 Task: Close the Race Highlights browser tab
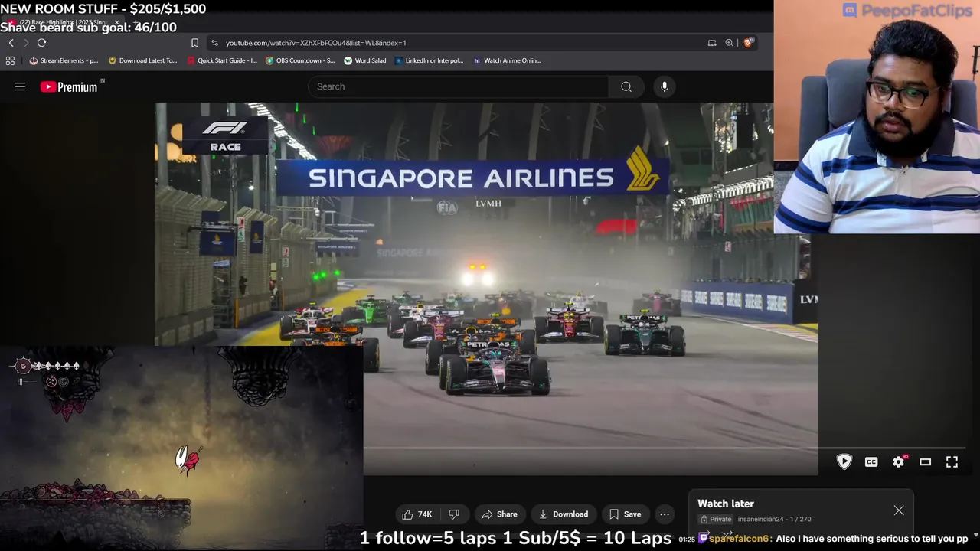[x=116, y=23]
